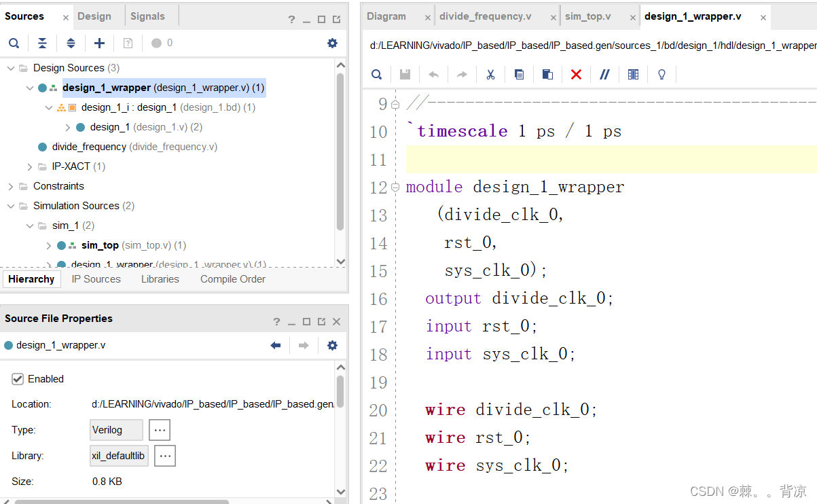
Task: Open the Library browse button beside xil_defaultlib
Action: pyautogui.click(x=165, y=455)
